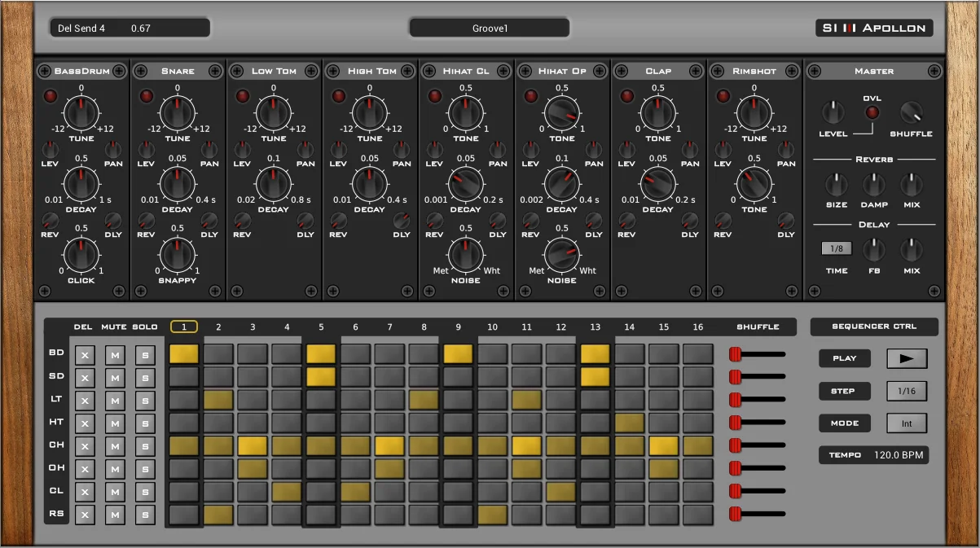Screen dimensions: 980x548
Task: Click the red LED on the Hihat Op channel
Action: coord(531,96)
